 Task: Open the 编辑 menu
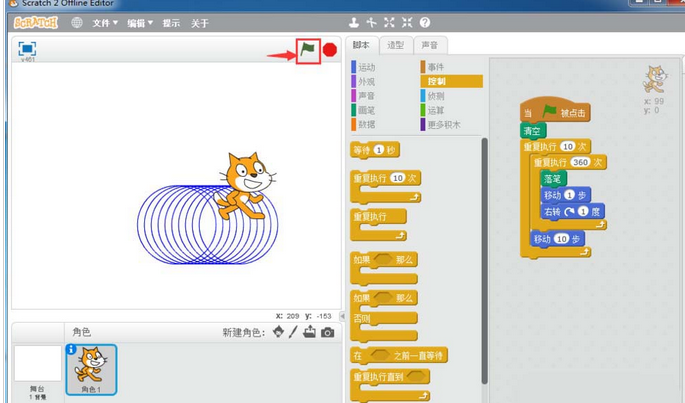click(139, 23)
